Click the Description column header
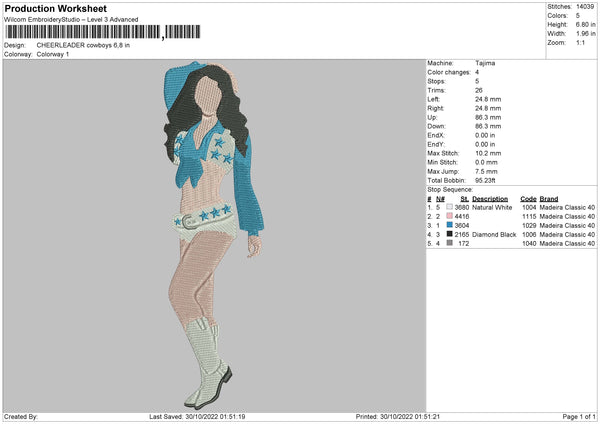600x424 pixels. coord(490,198)
